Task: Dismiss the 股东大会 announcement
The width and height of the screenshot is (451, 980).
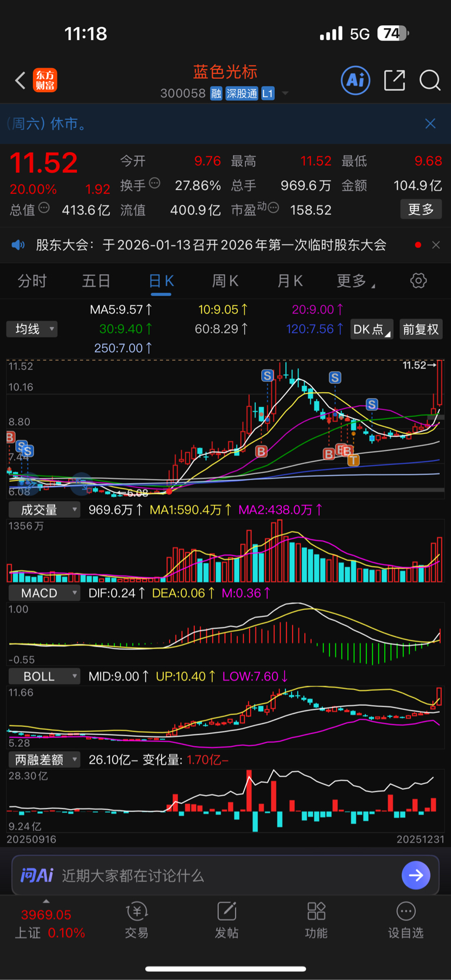Action: [436, 245]
